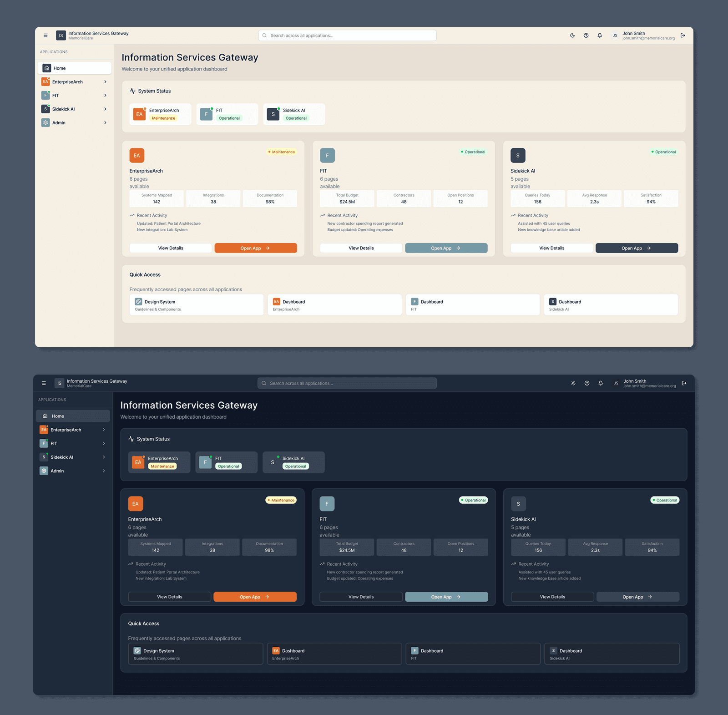Select Home in the sidebar
This screenshot has height=715, width=728.
click(x=74, y=68)
